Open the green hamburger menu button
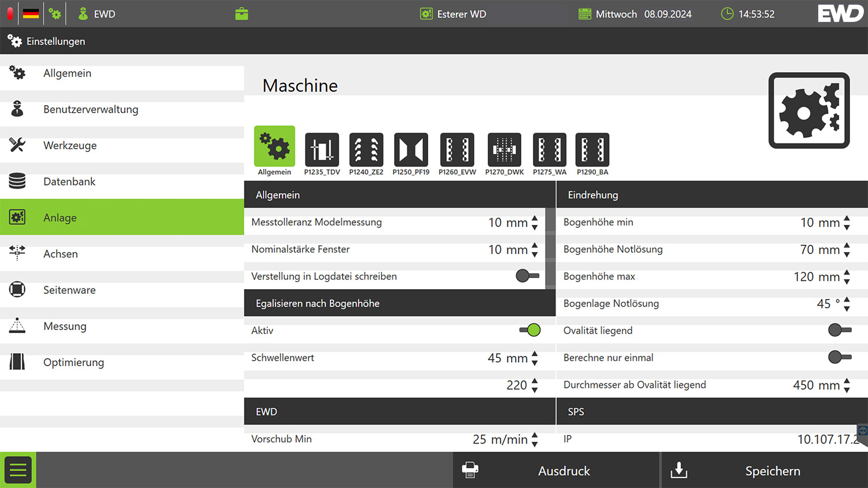 click(18, 470)
